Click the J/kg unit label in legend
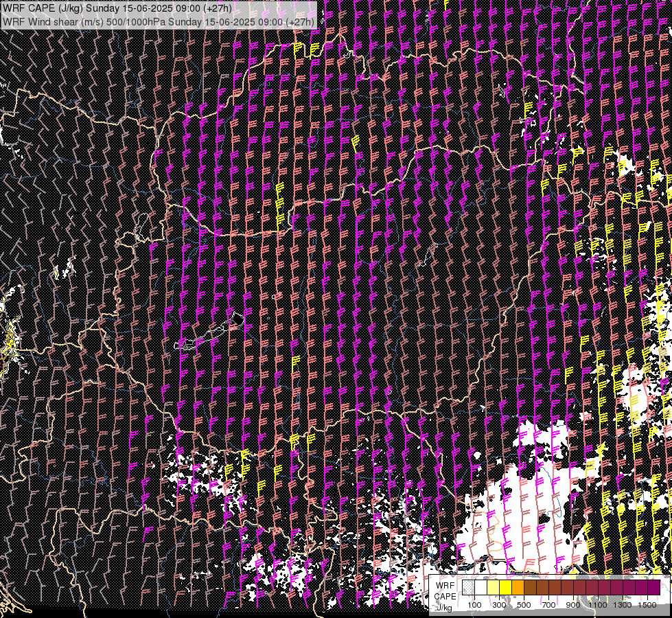672x618 pixels. click(444, 608)
